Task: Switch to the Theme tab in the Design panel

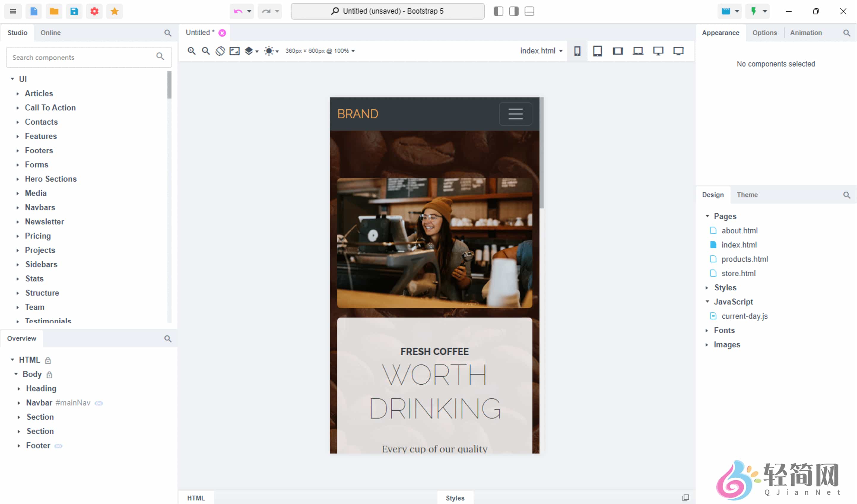Action: [747, 194]
